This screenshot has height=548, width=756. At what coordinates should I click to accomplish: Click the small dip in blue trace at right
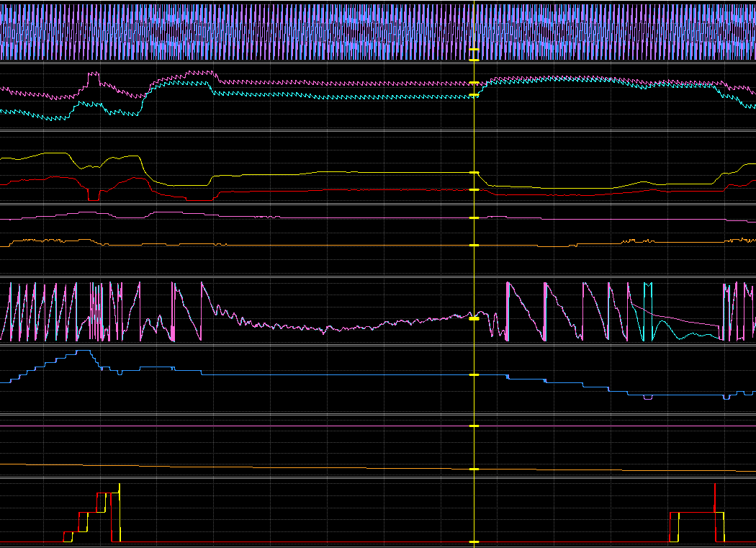pyautogui.click(x=647, y=397)
